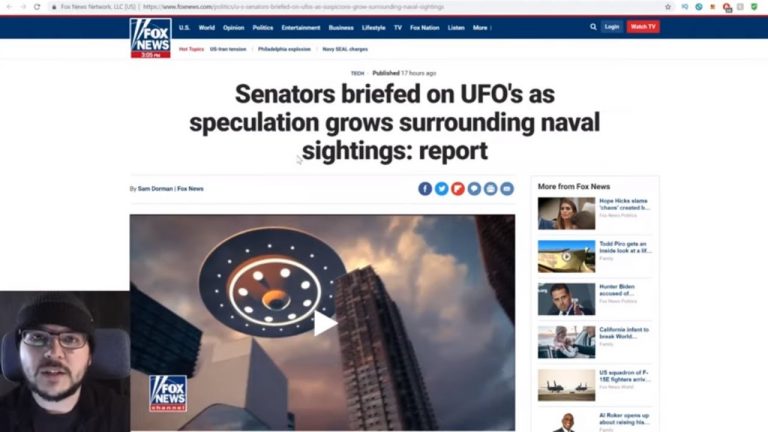Click the browser address bar URL

click(294, 7)
